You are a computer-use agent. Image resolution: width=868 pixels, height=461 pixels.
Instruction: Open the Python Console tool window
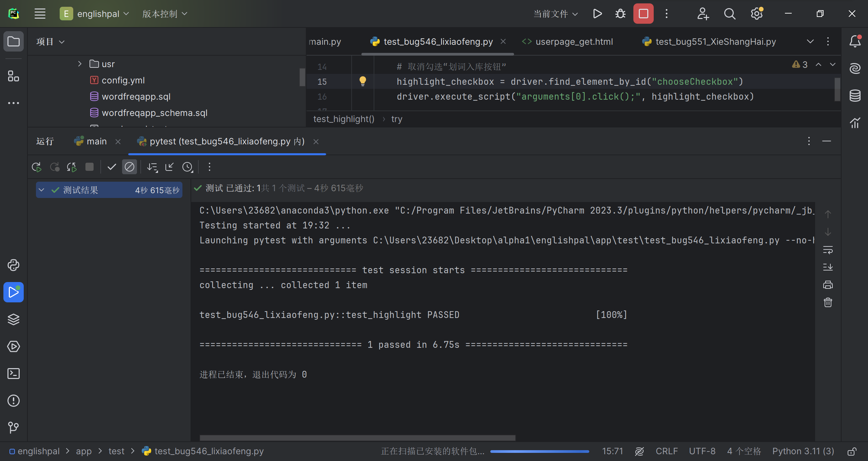[x=14, y=265]
